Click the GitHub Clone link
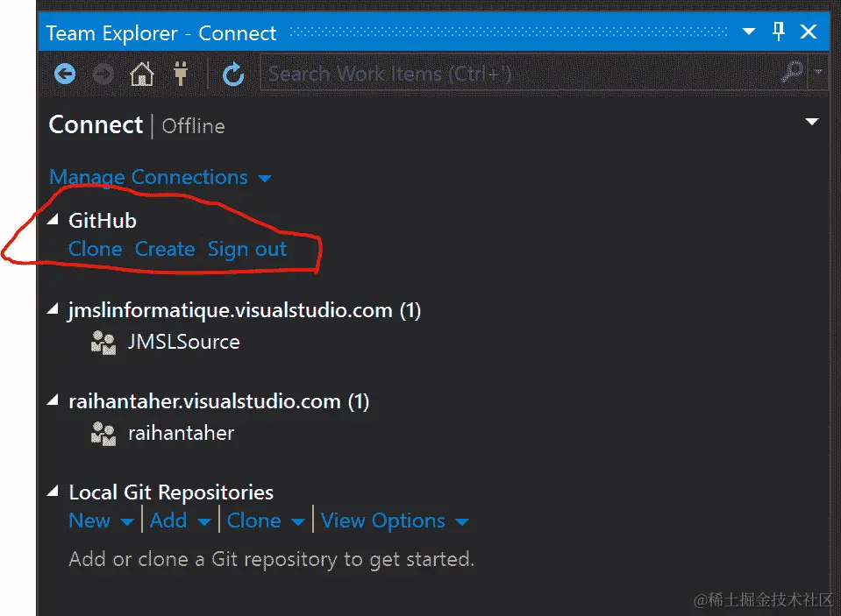 96,249
